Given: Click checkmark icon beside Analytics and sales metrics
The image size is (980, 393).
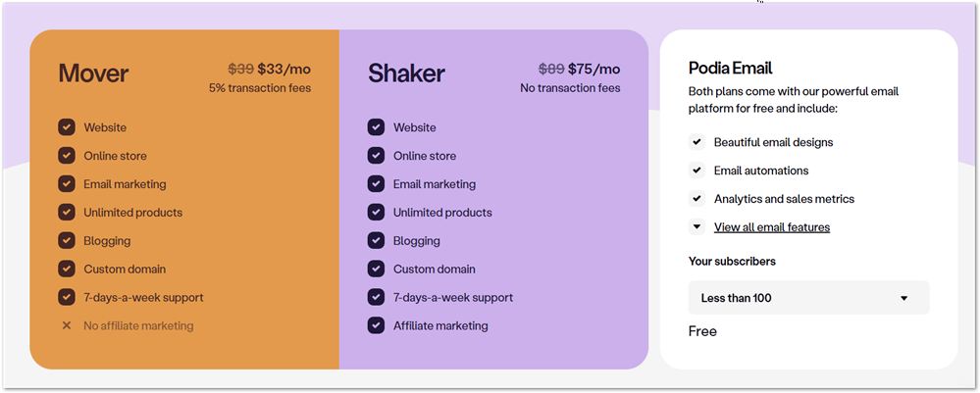Looking at the screenshot, I should [x=697, y=199].
